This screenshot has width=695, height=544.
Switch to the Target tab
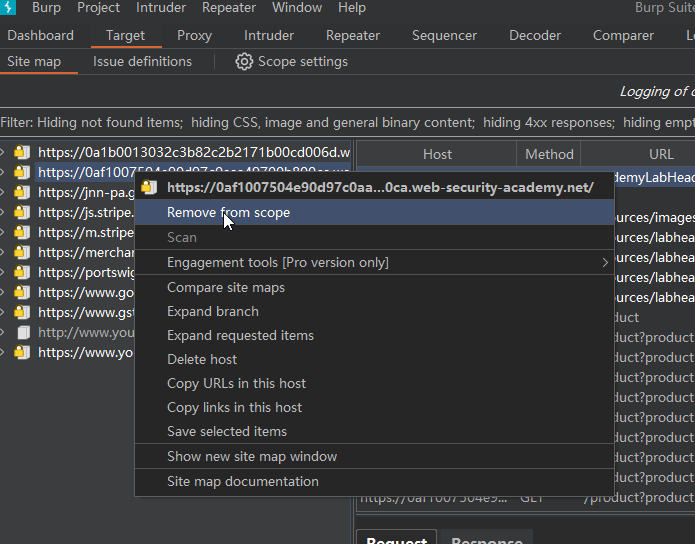coord(125,35)
